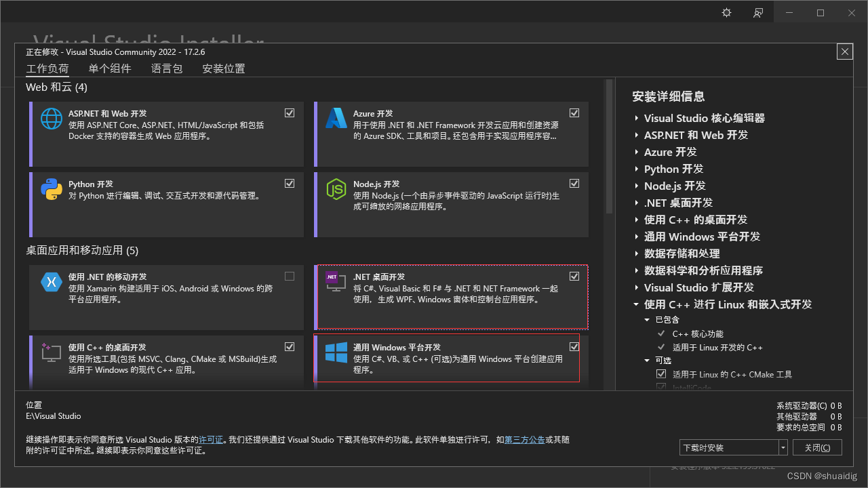Uncheck ASP.NET 和 Web 开发 workload
Viewport: 868px width, 488px height.
pos(290,113)
